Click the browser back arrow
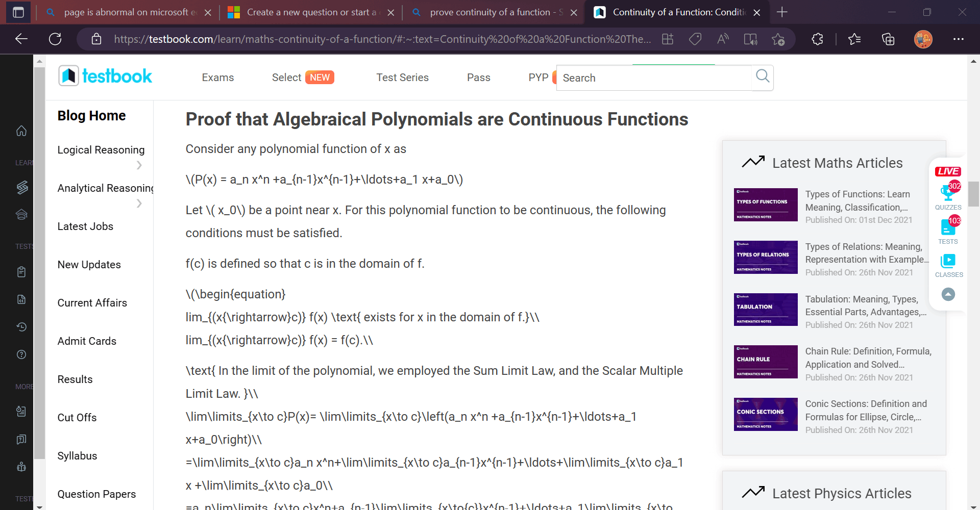 click(x=21, y=39)
